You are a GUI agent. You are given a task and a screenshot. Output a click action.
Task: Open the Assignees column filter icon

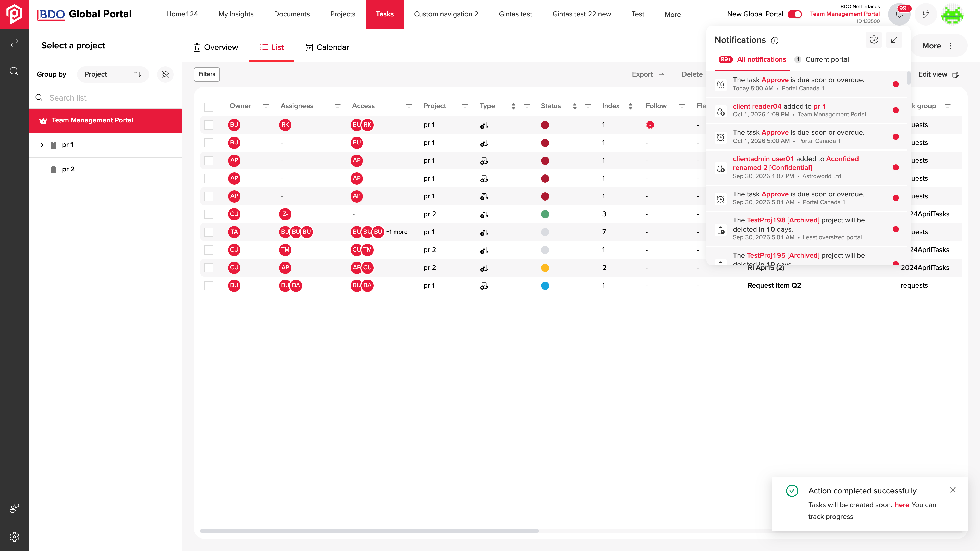[x=337, y=106]
